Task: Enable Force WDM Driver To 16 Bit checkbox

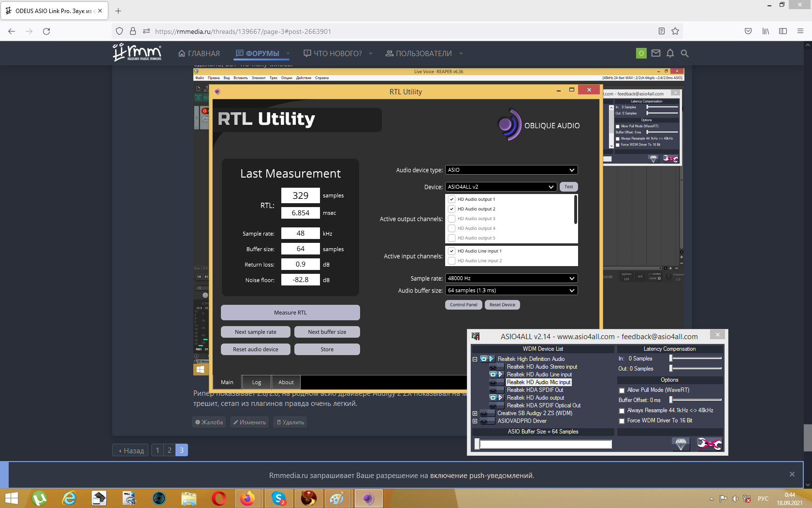Action: (x=622, y=421)
